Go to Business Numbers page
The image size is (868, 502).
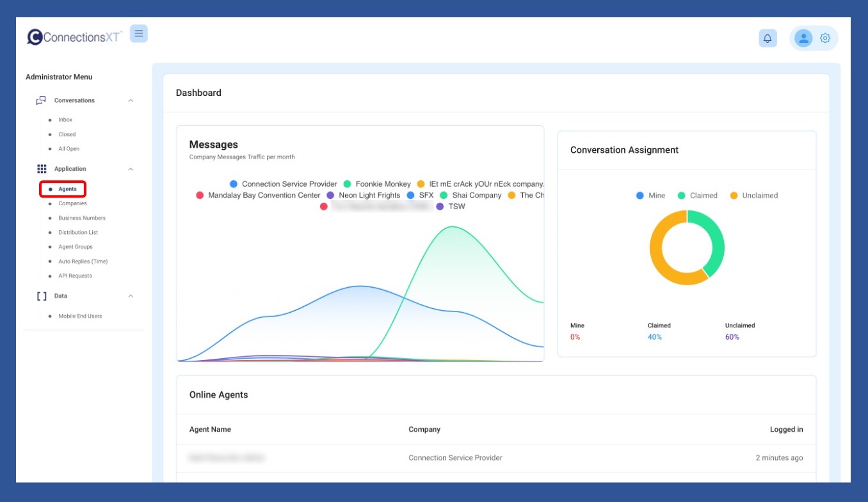[82, 218]
